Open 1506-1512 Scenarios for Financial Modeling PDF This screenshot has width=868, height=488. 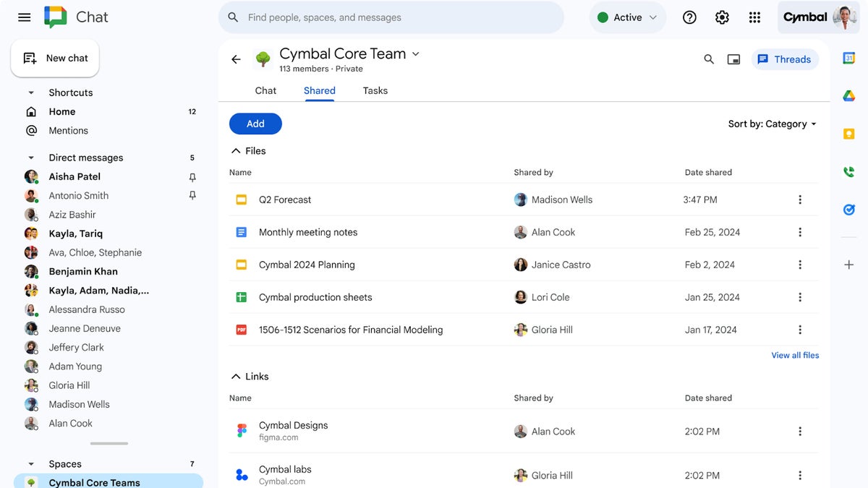[x=351, y=330]
